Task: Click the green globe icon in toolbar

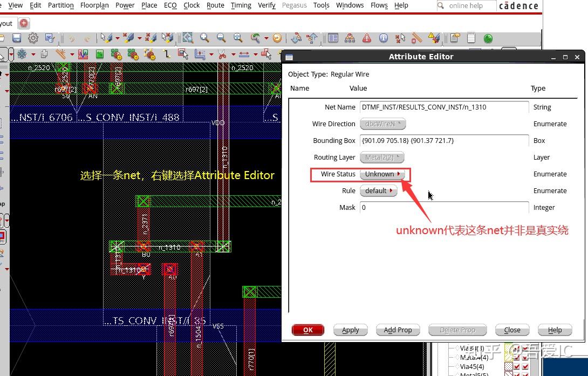Action: coord(488,38)
